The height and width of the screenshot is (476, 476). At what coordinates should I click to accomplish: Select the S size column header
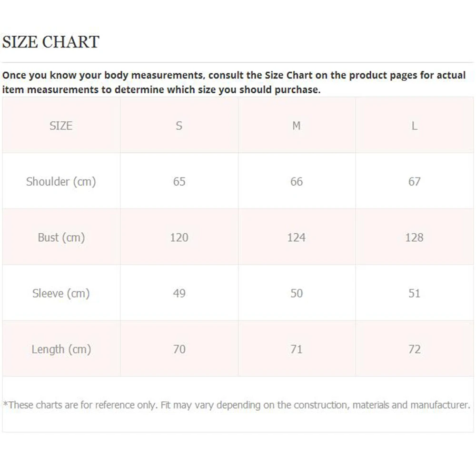click(179, 126)
